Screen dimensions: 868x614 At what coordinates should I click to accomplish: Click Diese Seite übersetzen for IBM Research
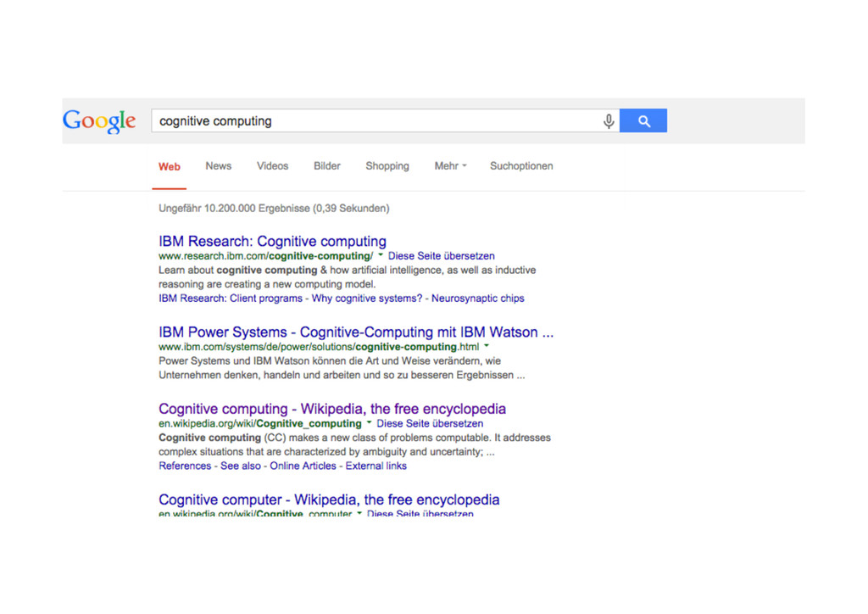click(x=441, y=255)
